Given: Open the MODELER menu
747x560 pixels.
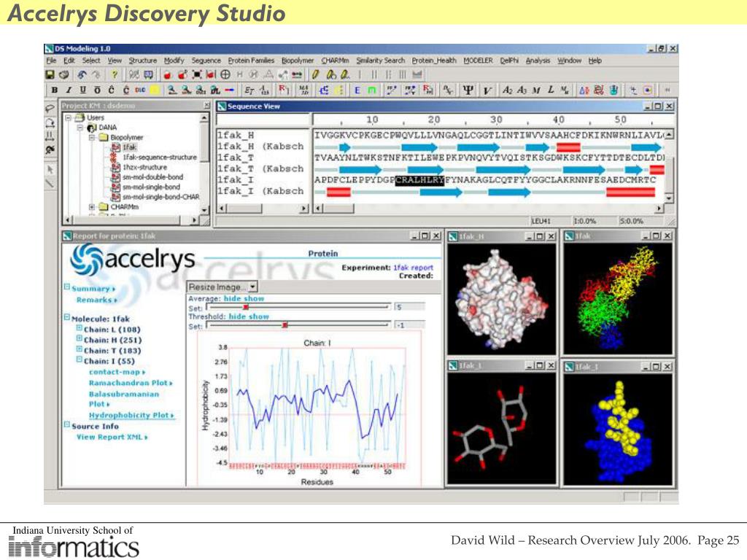Looking at the screenshot, I should tap(478, 61).
